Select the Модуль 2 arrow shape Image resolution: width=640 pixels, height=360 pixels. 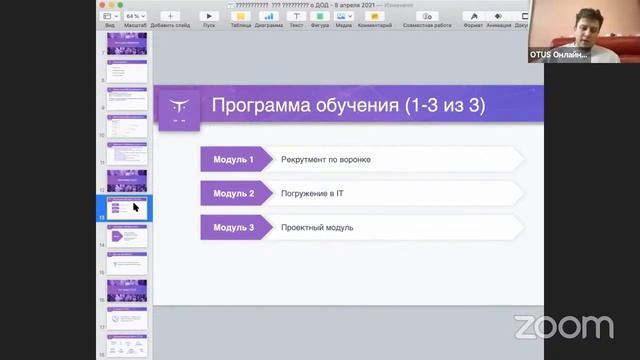tap(236, 193)
